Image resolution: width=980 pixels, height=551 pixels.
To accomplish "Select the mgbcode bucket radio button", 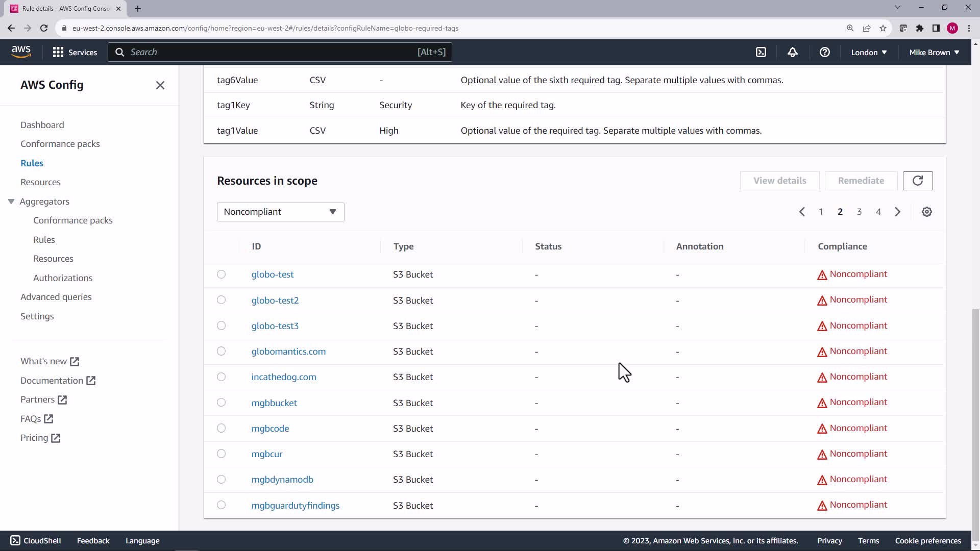I will [221, 428].
